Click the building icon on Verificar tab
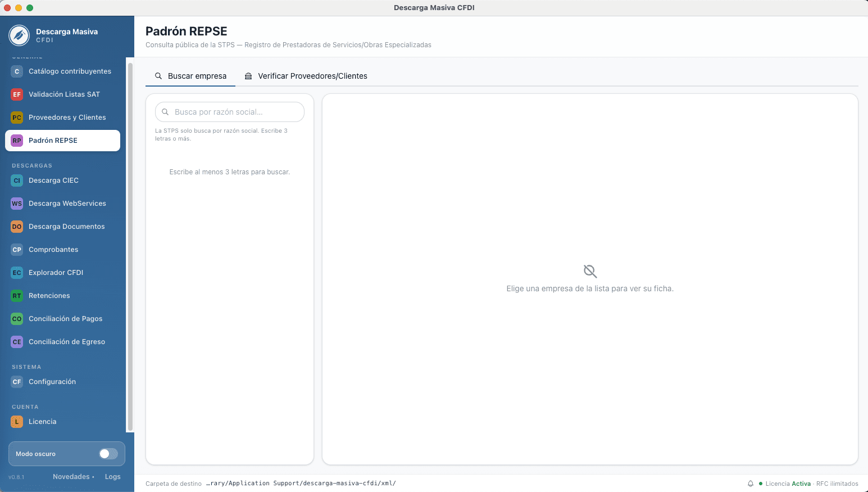The image size is (868, 492). (248, 76)
